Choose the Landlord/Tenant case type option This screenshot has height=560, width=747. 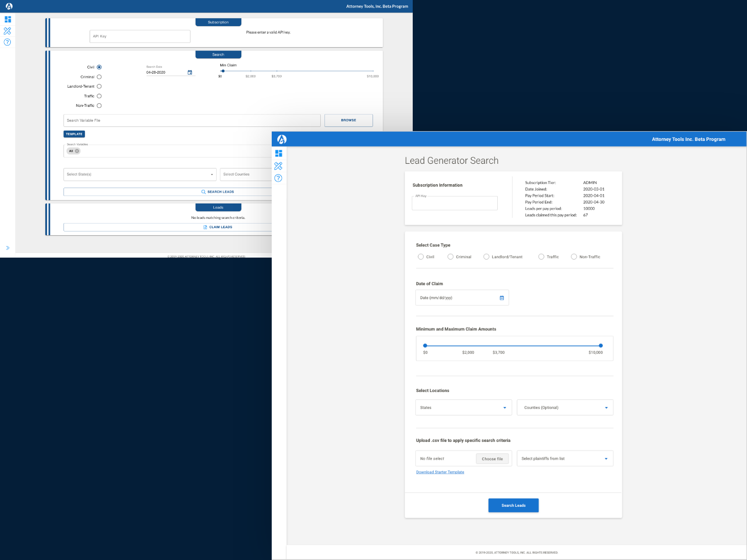click(486, 257)
